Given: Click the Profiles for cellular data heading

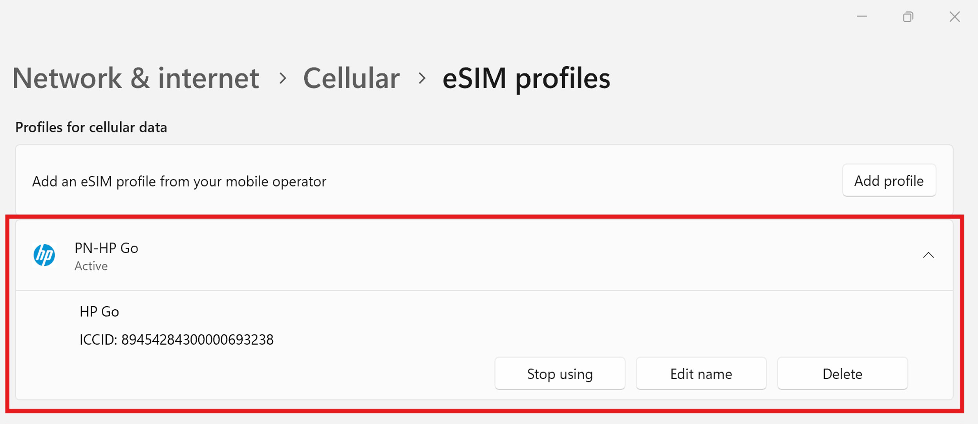Looking at the screenshot, I should click(91, 128).
